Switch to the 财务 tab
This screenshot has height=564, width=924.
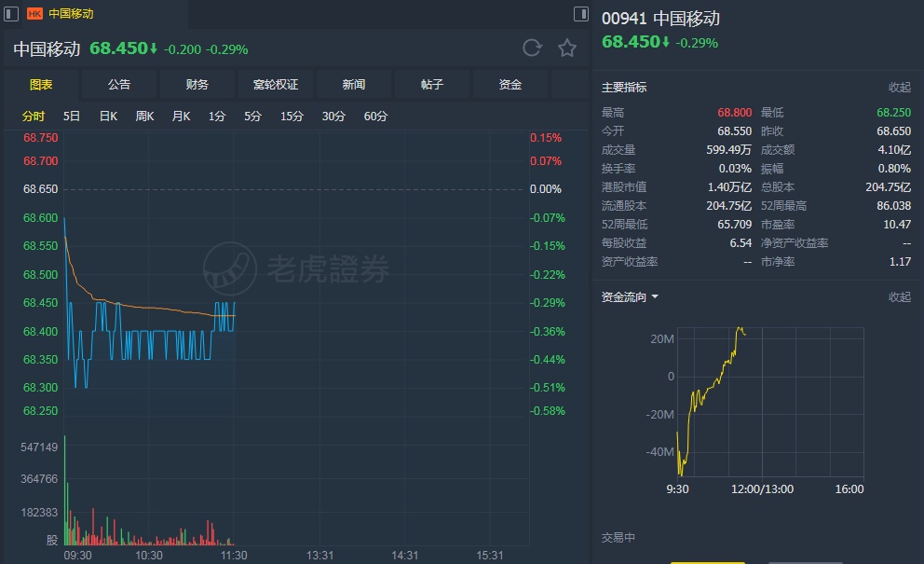197,85
